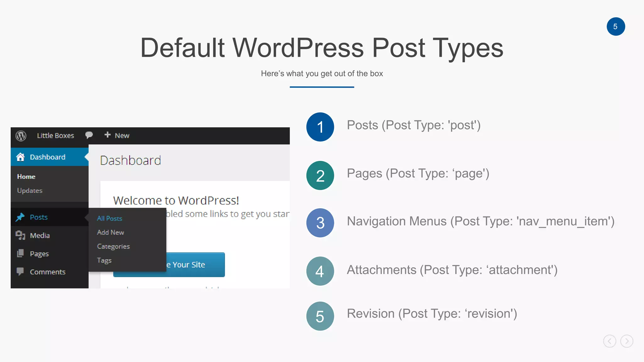Click the WordPress logo icon in admin bar

pos(21,136)
